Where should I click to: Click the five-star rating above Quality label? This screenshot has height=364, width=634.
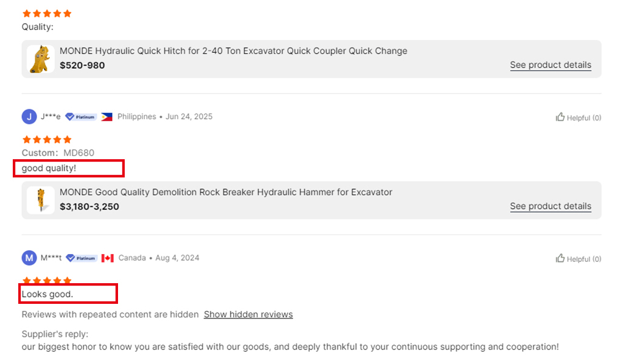(x=47, y=14)
